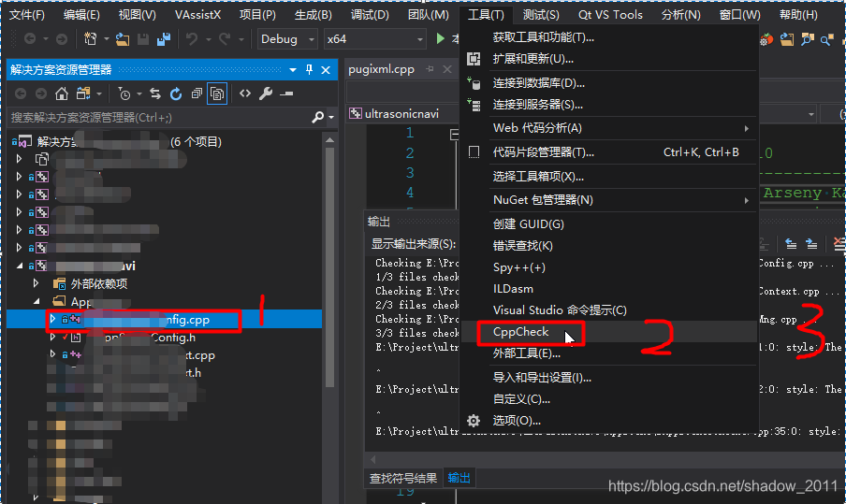The height and width of the screenshot is (504, 846).
Task: Click the View Code icon
Action: coord(245,94)
